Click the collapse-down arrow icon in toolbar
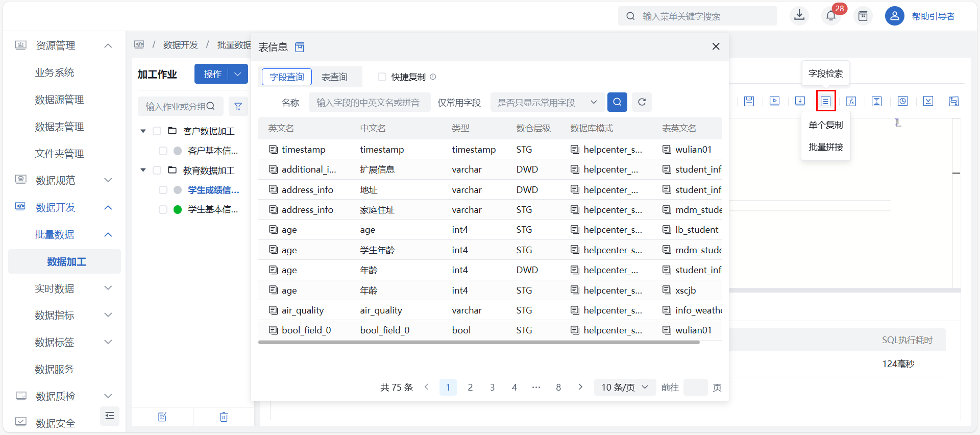980x435 pixels. [x=928, y=101]
